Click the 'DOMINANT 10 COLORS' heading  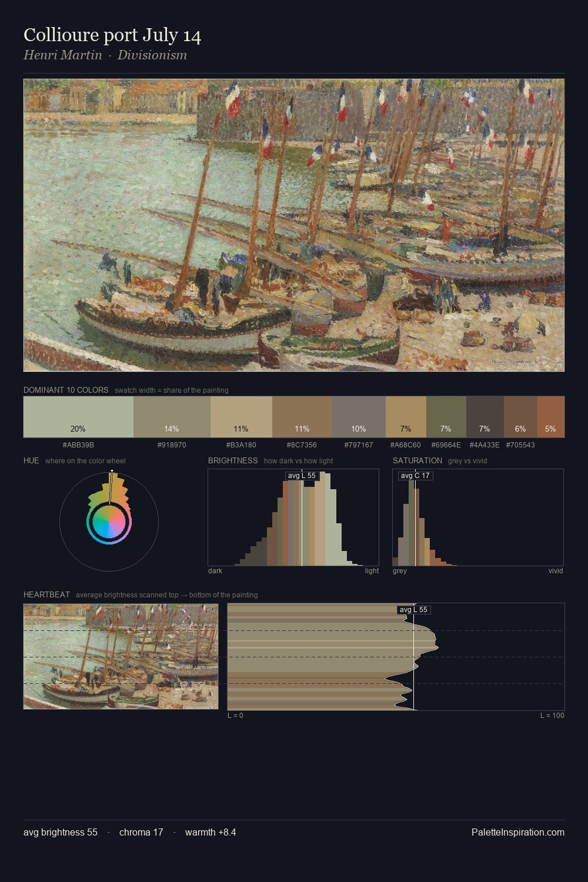66,390
